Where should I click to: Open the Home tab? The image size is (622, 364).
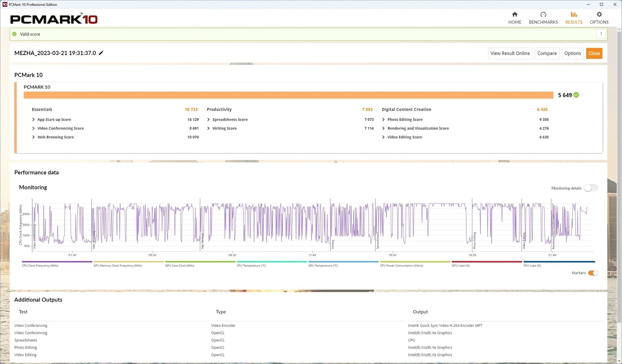tap(514, 18)
